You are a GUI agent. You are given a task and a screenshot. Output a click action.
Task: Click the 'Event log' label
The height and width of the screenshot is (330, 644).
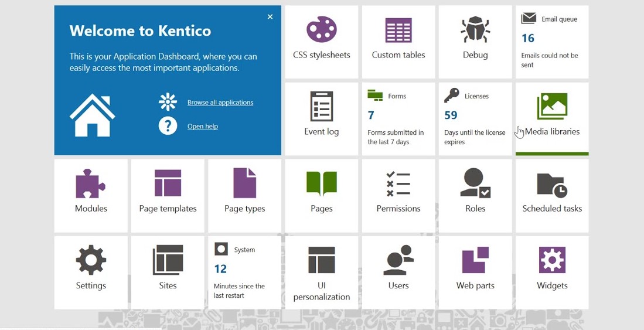pos(322,132)
